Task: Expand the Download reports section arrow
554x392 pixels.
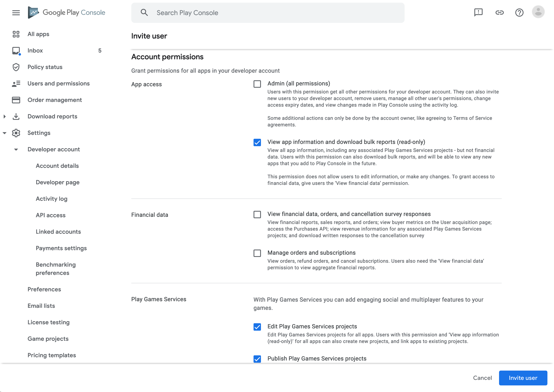Action: click(5, 117)
